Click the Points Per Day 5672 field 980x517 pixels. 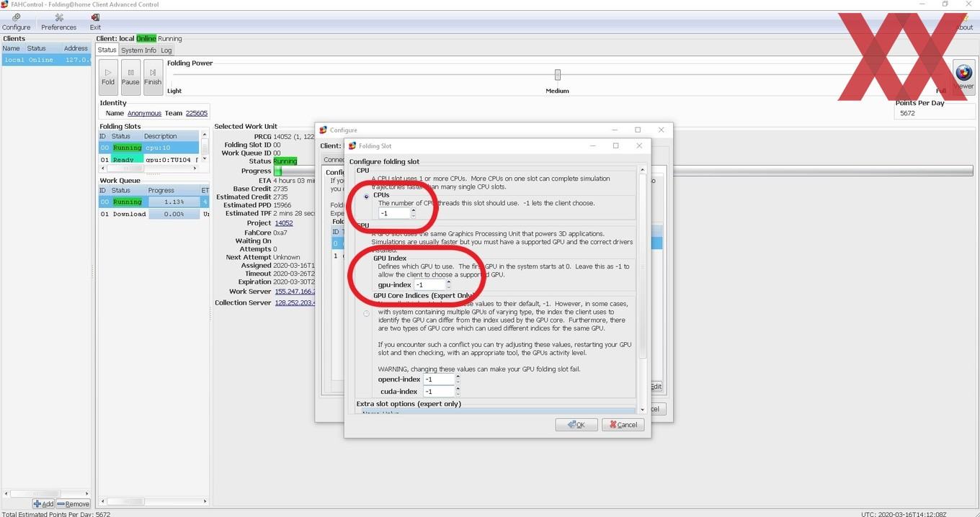tap(934, 113)
